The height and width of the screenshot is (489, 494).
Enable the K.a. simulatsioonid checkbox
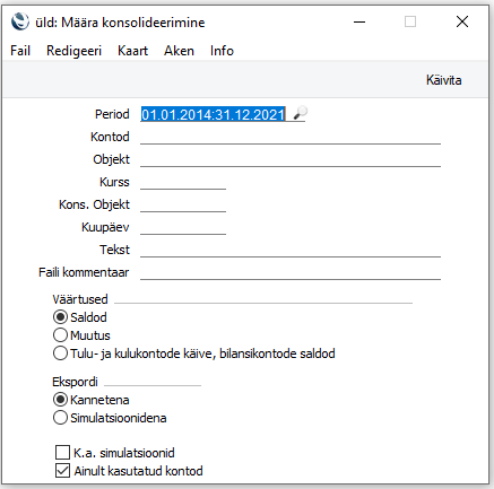click(63, 453)
